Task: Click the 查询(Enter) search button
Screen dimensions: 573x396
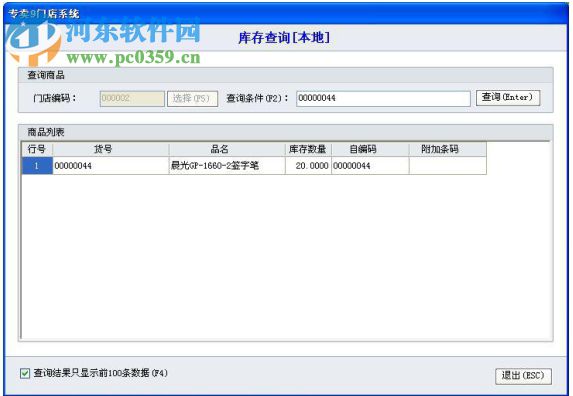Action: click(508, 98)
